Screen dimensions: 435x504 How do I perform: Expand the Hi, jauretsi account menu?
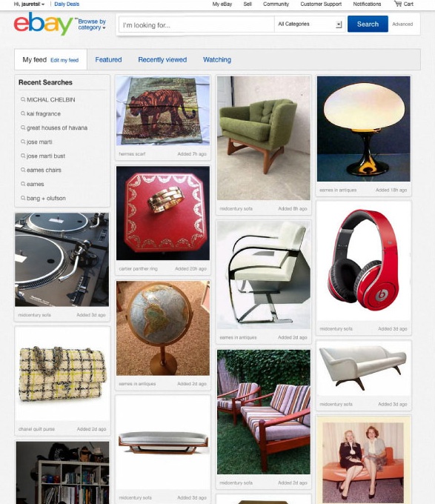tap(29, 4)
